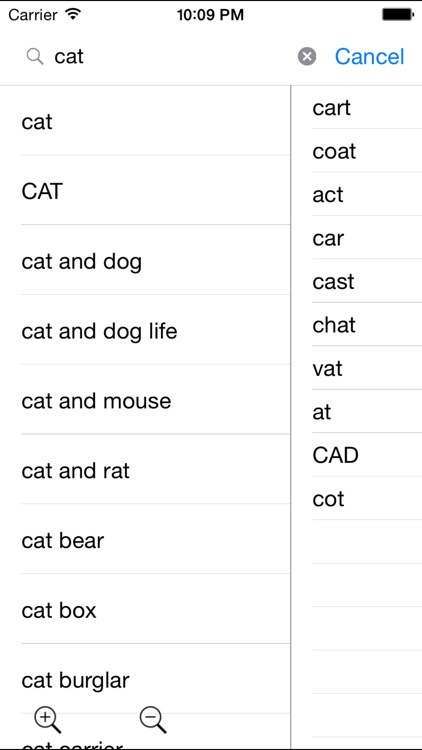Tap the search magnifying glass icon

coord(35,57)
